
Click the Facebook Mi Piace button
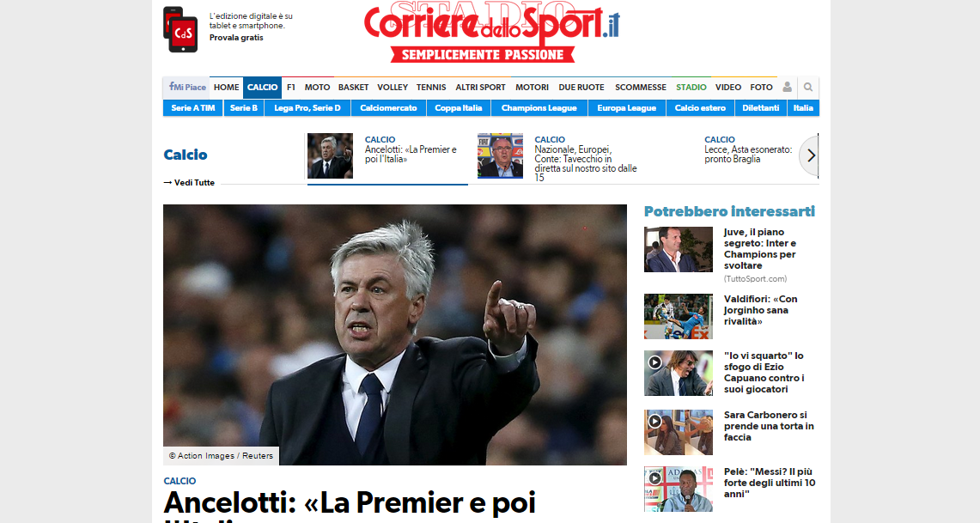[187, 87]
